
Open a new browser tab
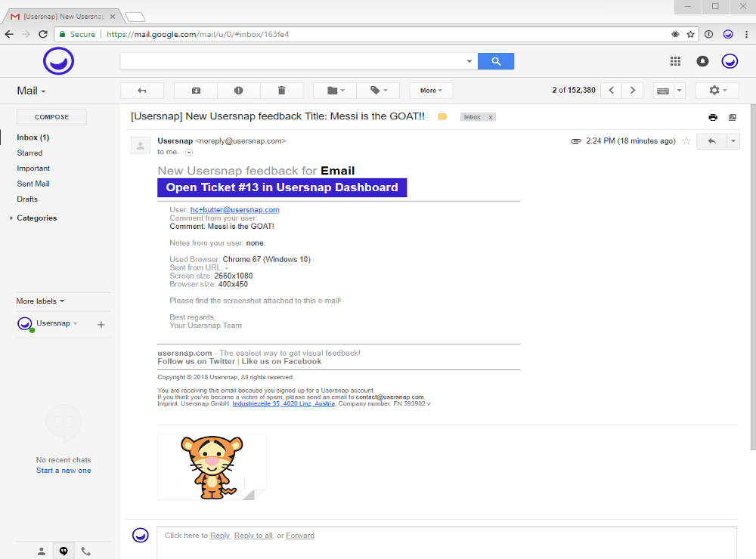(x=135, y=17)
